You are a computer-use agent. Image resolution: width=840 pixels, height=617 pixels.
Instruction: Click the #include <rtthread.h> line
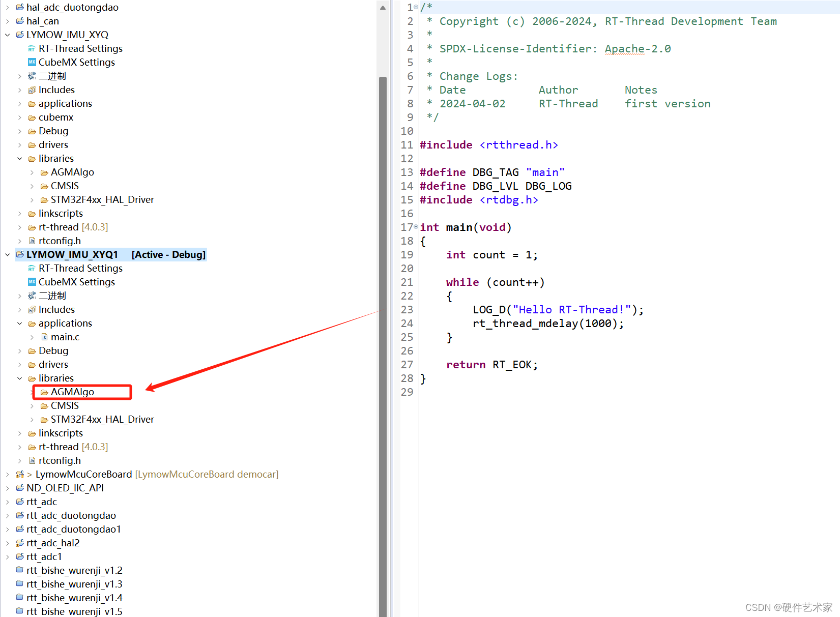(x=489, y=145)
